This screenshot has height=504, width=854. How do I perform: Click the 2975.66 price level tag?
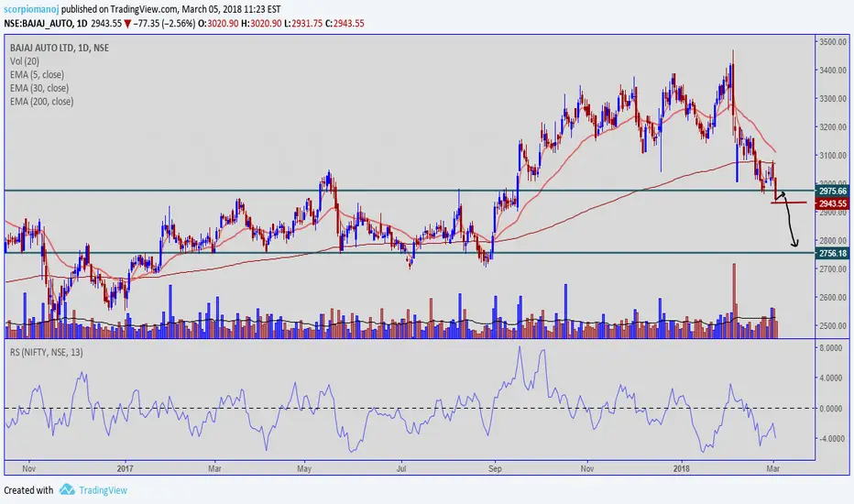point(833,191)
